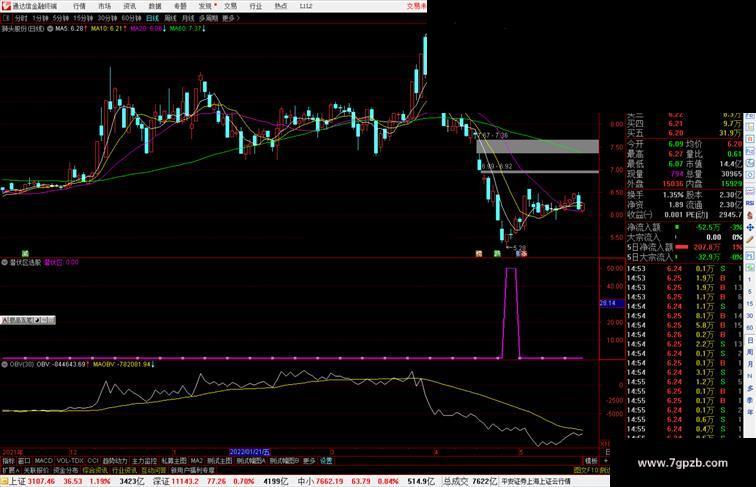Open the 模板 template dropdown
The width and height of the screenshot is (756, 487).
click(x=591, y=461)
